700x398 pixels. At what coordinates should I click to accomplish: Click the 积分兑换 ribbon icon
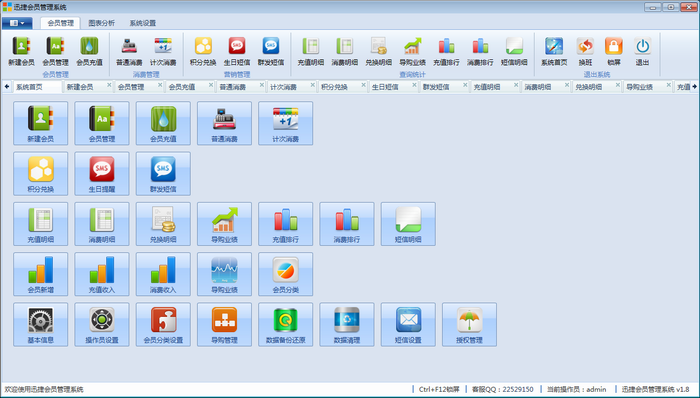(203, 52)
